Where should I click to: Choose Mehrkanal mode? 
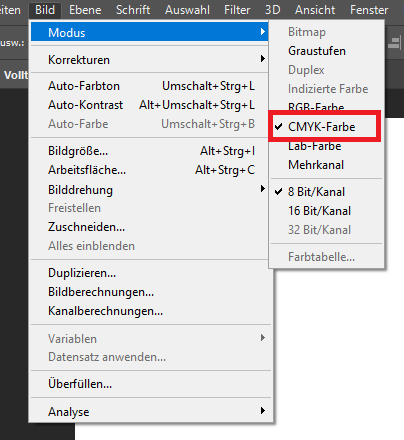[327, 165]
